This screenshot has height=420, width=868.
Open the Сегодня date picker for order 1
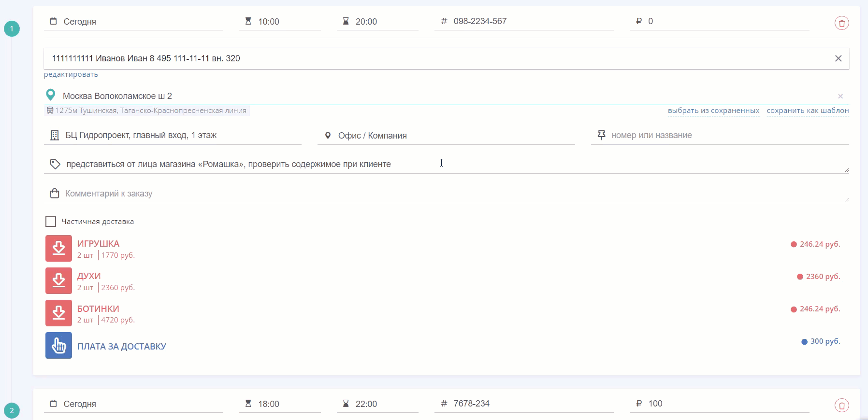[x=133, y=22]
